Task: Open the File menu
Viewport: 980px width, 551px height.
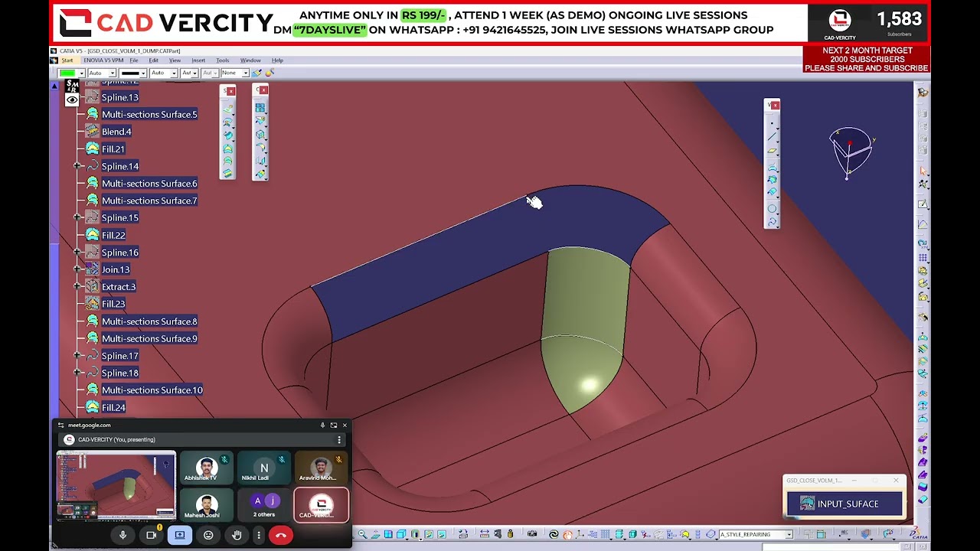Action: 134,60
